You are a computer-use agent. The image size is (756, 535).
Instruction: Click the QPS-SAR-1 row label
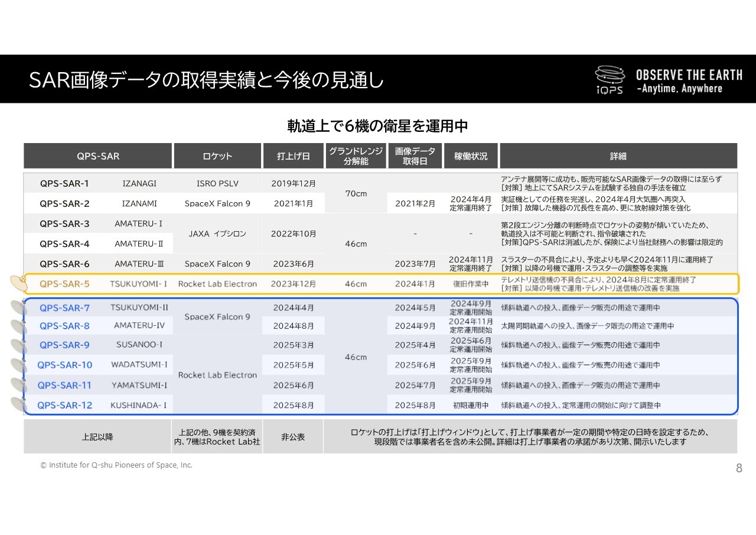64,183
